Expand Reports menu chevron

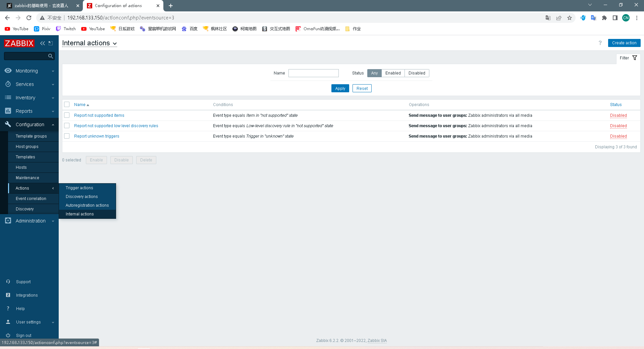[x=53, y=111]
